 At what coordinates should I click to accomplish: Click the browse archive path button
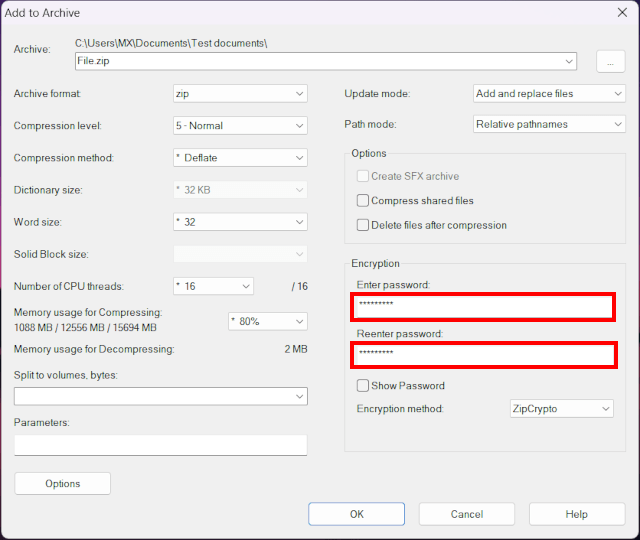click(610, 61)
